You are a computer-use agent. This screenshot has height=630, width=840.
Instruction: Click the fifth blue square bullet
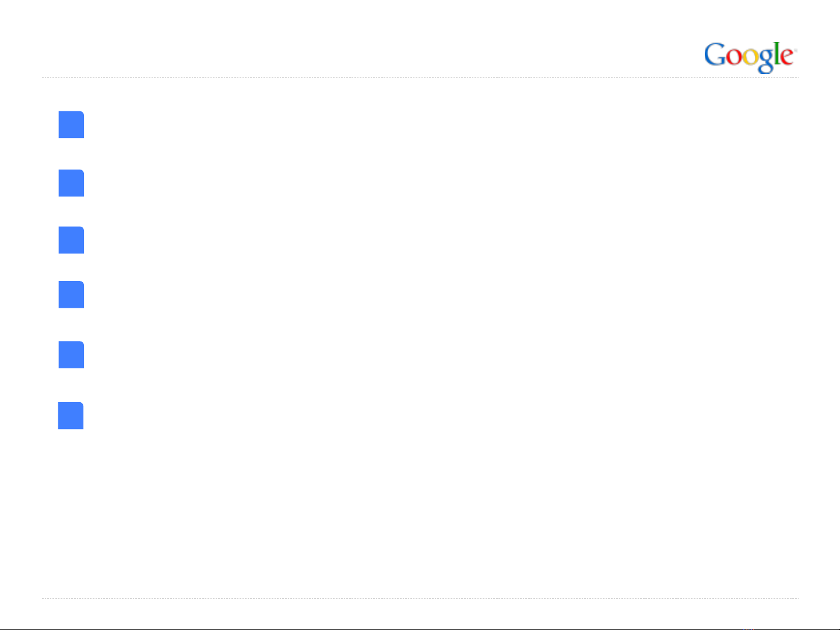tap(71, 355)
